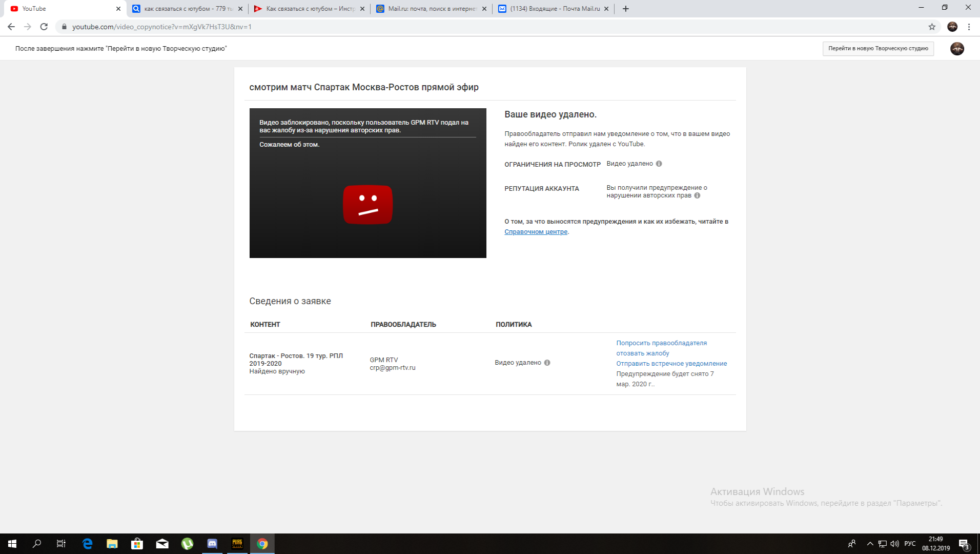
Task: Open Chrome three-dot menu
Action: pyautogui.click(x=969, y=27)
